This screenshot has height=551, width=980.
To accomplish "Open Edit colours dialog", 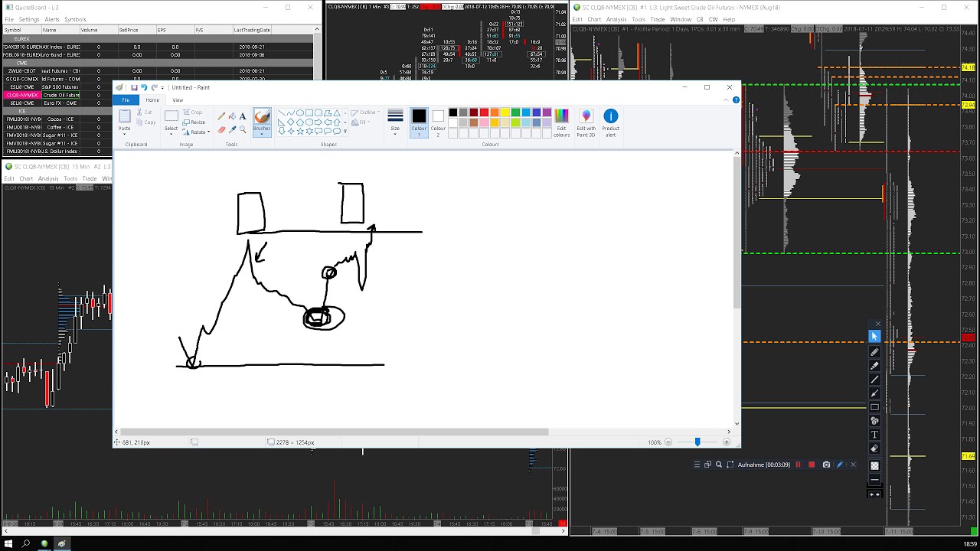I will 561,122.
